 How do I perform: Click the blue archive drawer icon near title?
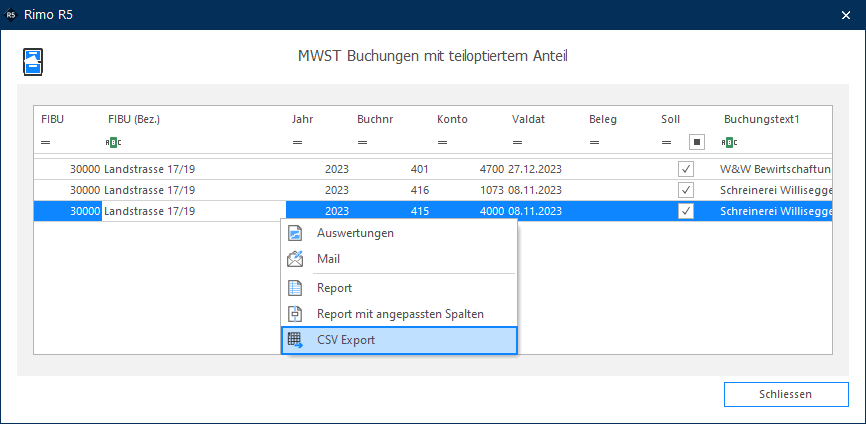pyautogui.click(x=33, y=61)
